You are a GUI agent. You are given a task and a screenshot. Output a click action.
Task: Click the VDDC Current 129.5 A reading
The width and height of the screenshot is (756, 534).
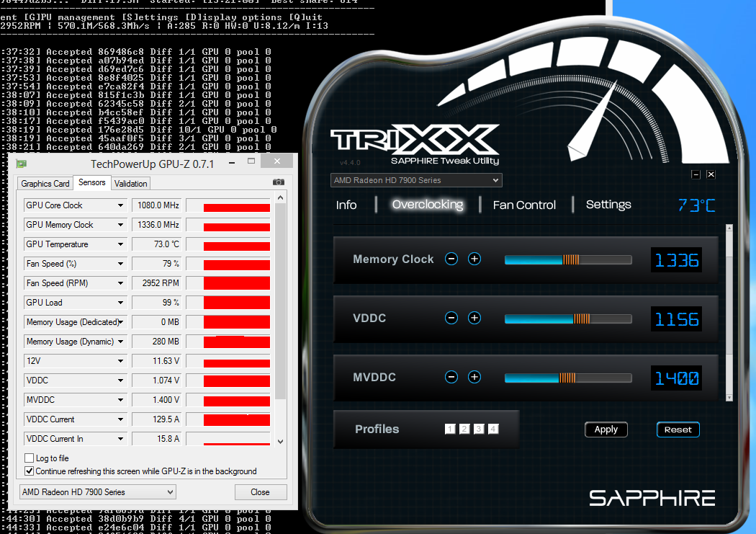click(x=157, y=419)
